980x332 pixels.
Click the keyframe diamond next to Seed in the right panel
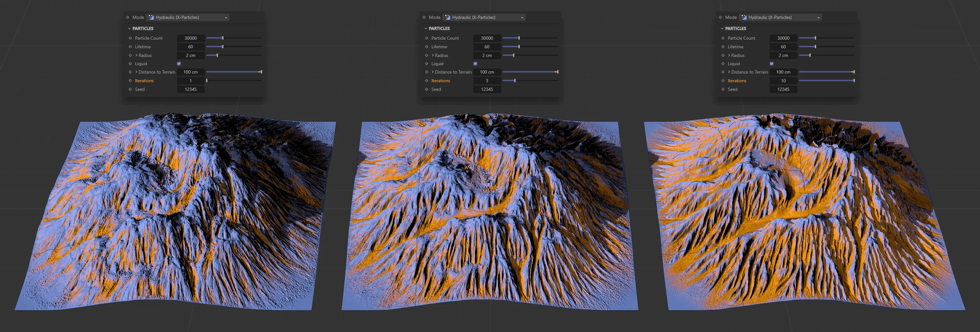tap(724, 89)
